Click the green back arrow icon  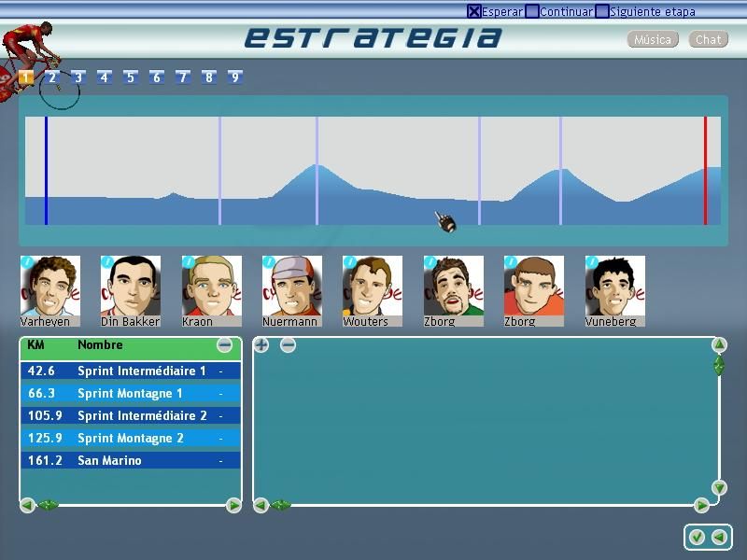[719, 537]
